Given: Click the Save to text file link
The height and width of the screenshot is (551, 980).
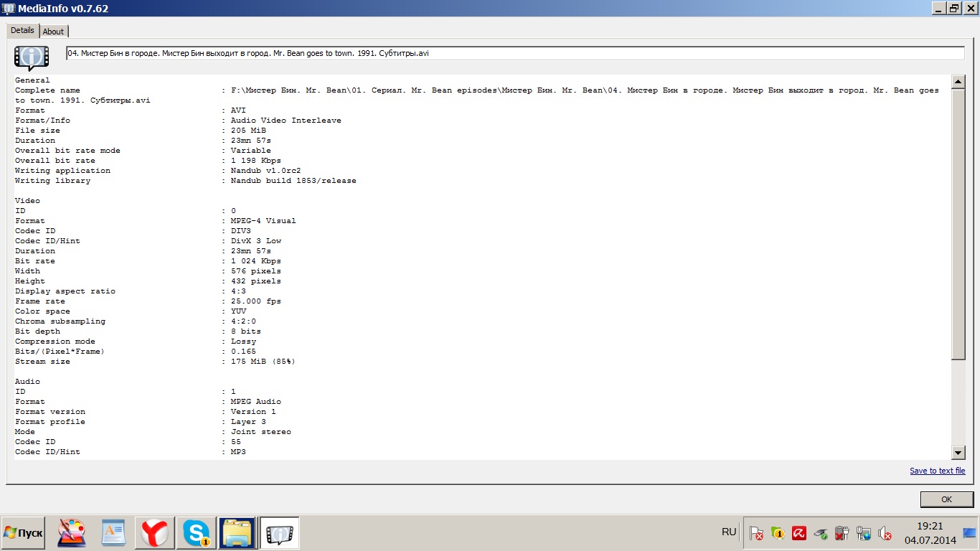Looking at the screenshot, I should [x=938, y=471].
